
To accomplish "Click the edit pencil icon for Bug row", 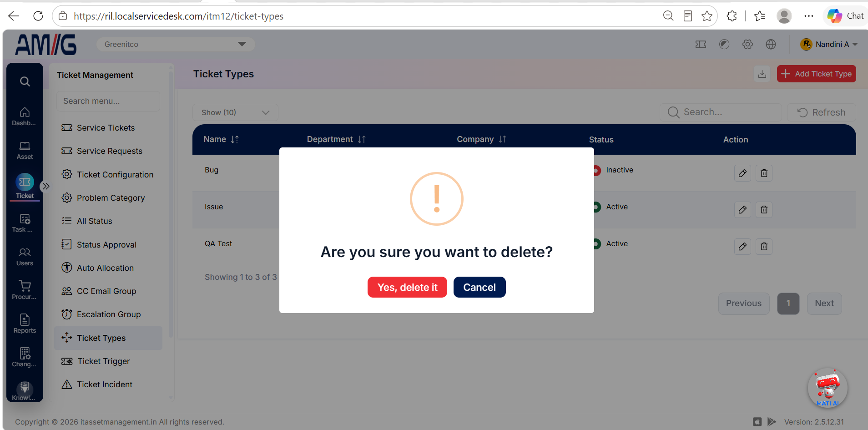I will 742,173.
